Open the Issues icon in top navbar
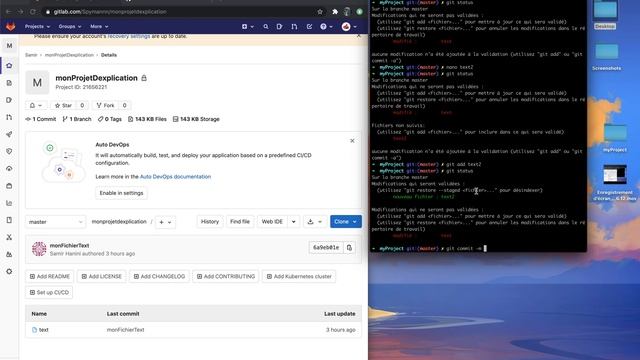The width and height of the screenshot is (640, 360). (280, 27)
